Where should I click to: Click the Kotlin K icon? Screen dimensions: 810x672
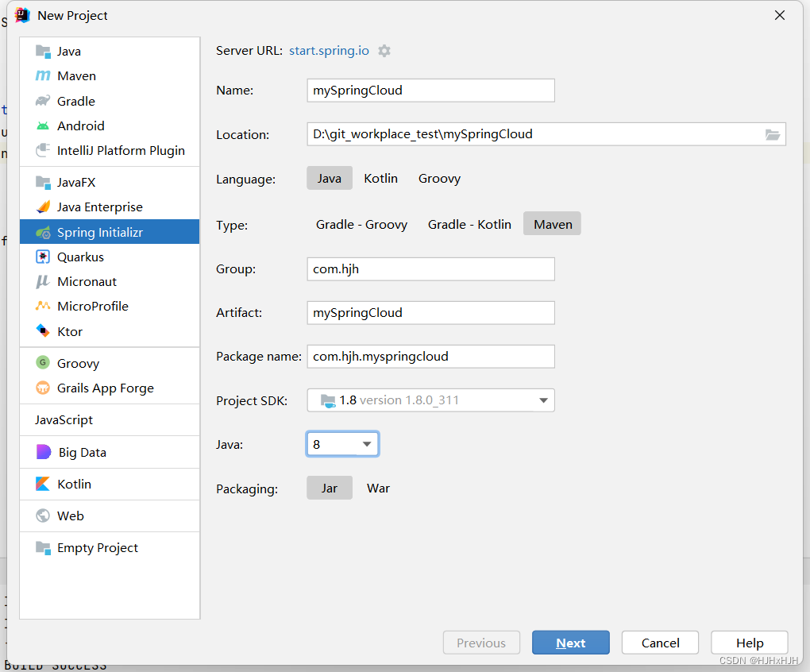point(43,484)
